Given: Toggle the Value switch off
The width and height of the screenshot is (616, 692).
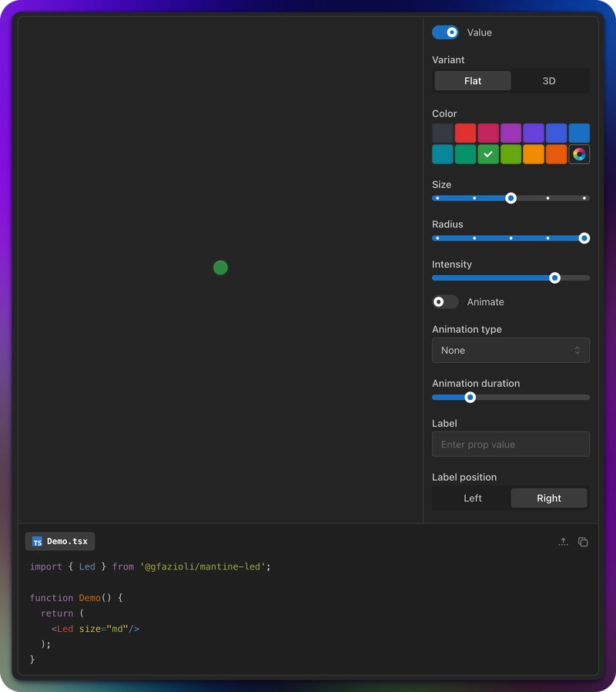Looking at the screenshot, I should [x=445, y=32].
